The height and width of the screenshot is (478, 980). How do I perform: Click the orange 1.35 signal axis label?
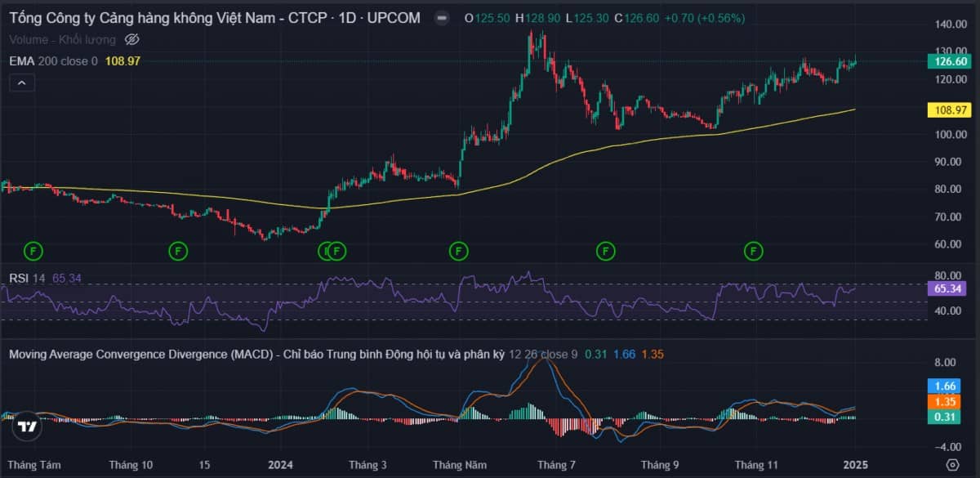(944, 401)
